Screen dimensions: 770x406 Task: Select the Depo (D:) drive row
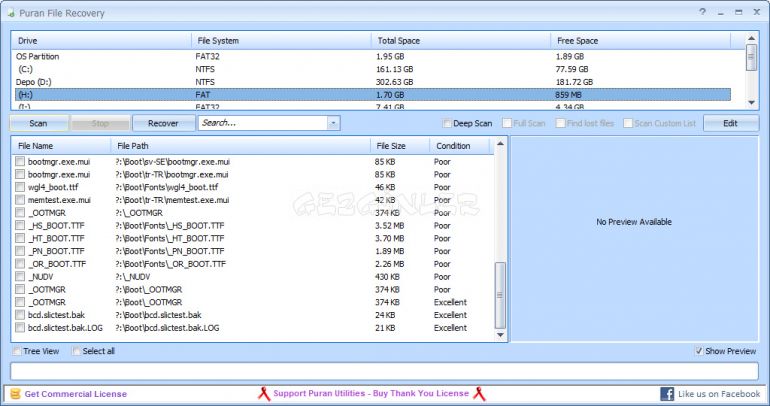[x=372, y=82]
